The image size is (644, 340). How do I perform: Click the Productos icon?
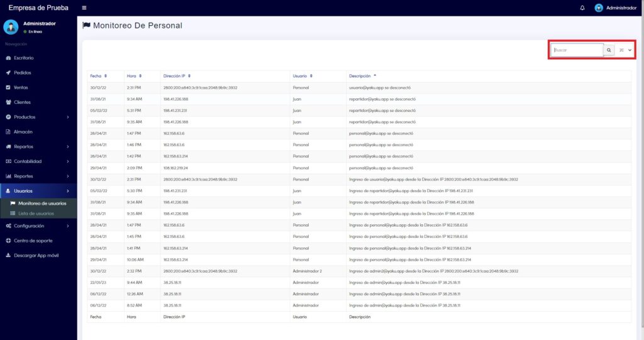pyautogui.click(x=8, y=117)
